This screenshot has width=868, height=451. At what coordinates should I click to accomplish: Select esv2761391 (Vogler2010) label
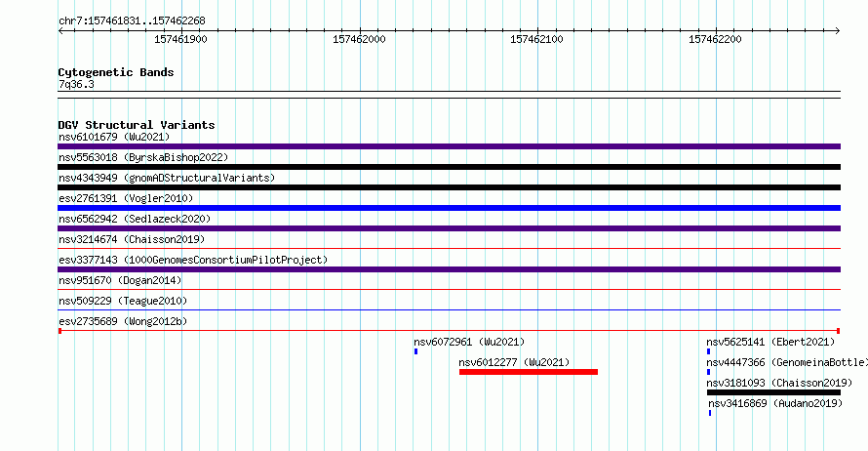coord(126,198)
